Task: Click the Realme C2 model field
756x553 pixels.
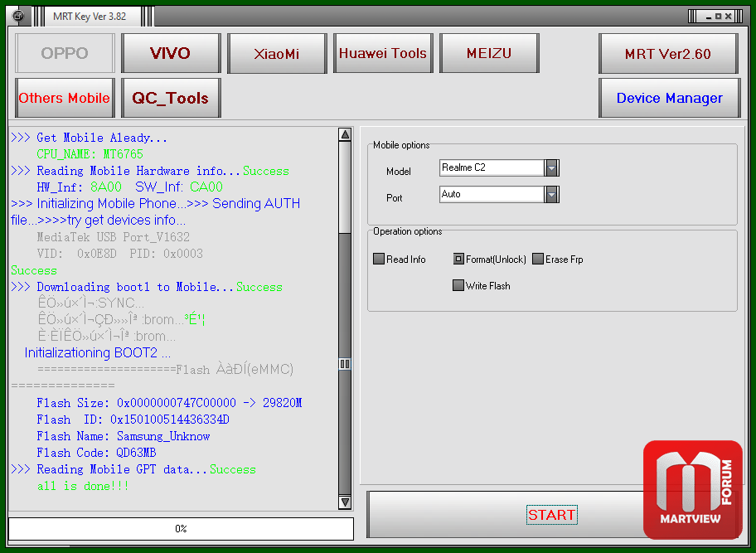Action: pyautogui.click(x=492, y=167)
